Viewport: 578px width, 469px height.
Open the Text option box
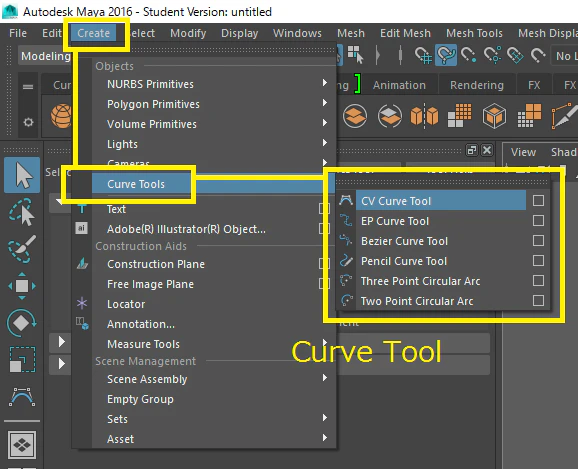pyautogui.click(x=324, y=209)
